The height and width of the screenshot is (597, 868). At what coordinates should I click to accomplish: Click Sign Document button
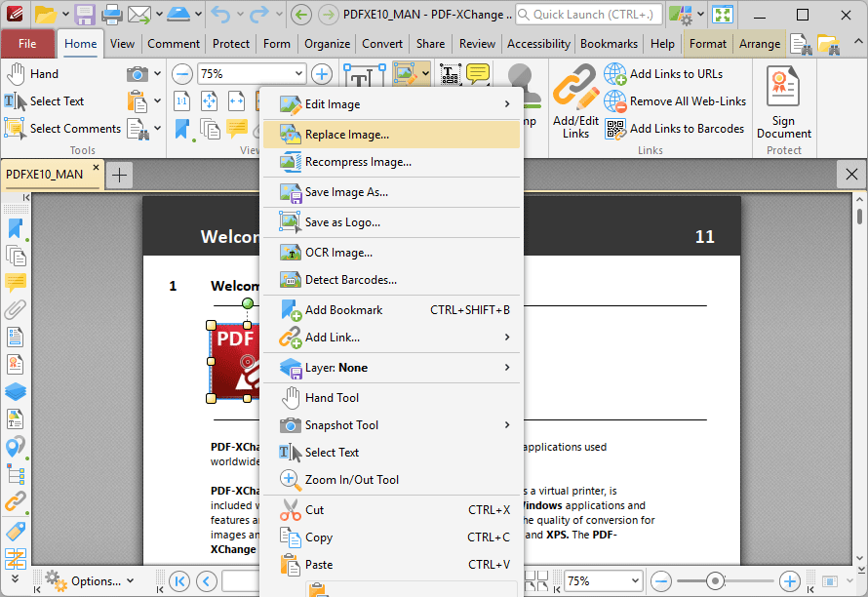click(x=784, y=101)
